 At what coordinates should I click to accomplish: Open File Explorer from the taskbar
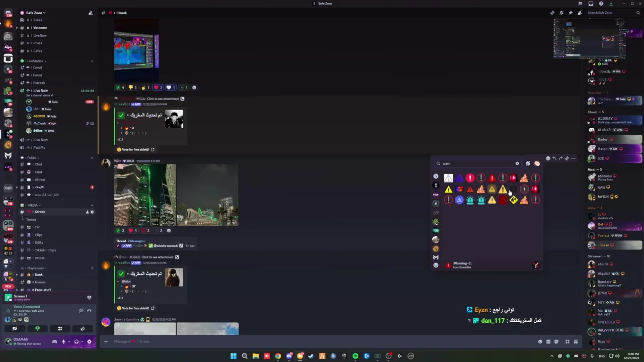256,356
